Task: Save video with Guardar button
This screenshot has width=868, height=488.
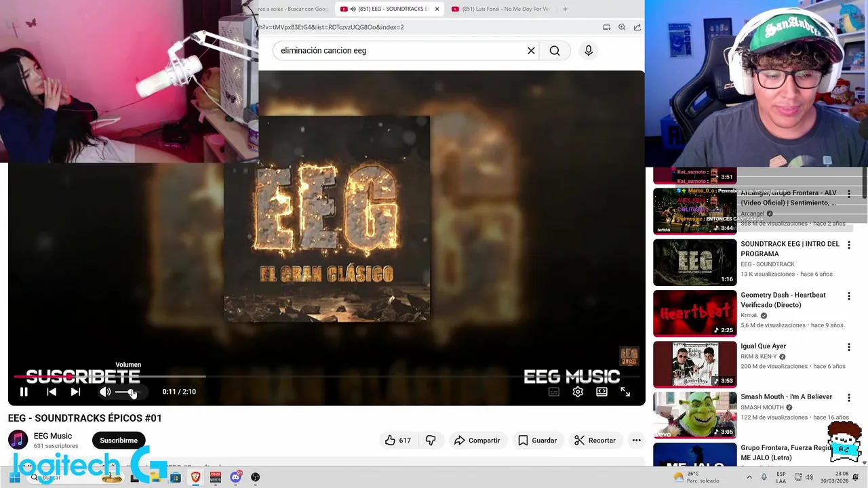Action: pyautogui.click(x=537, y=441)
